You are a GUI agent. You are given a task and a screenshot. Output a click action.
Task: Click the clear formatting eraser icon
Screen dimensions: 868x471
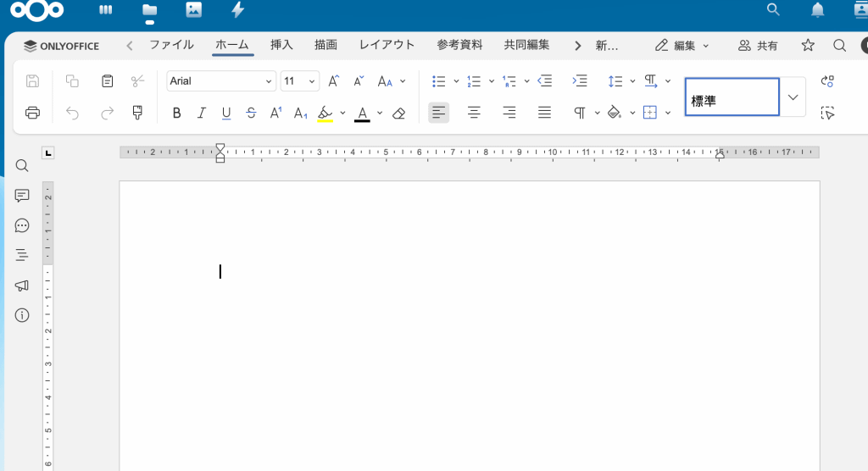click(399, 113)
